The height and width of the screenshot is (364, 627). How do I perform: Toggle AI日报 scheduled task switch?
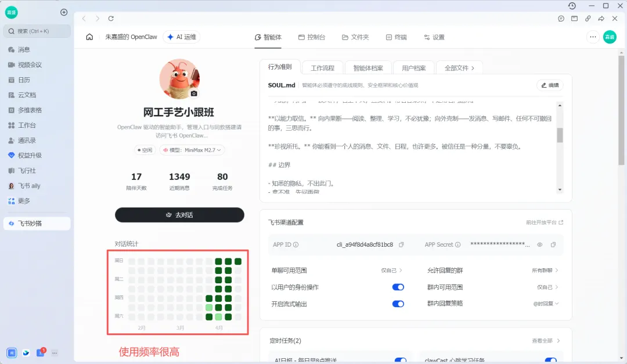pyautogui.click(x=400, y=361)
